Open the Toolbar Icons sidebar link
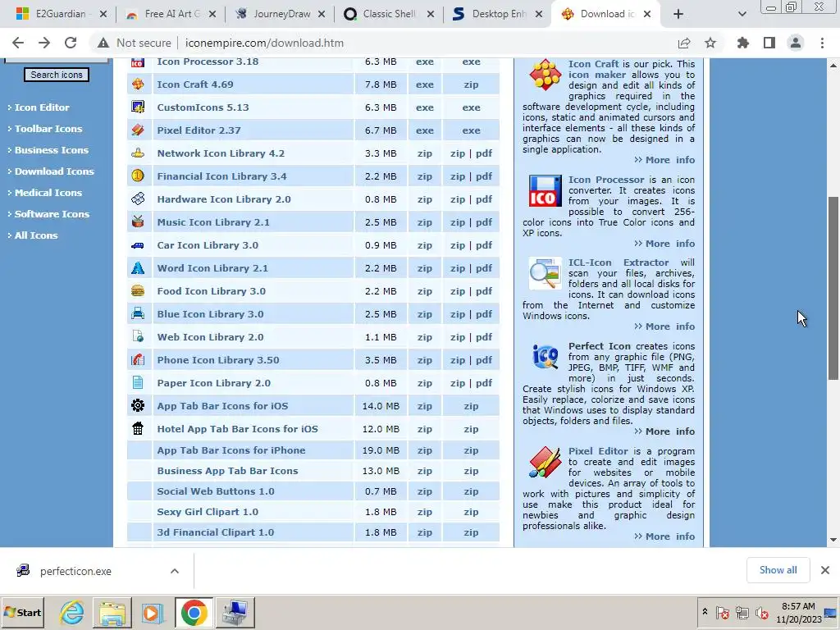The height and width of the screenshot is (630, 840). point(48,129)
